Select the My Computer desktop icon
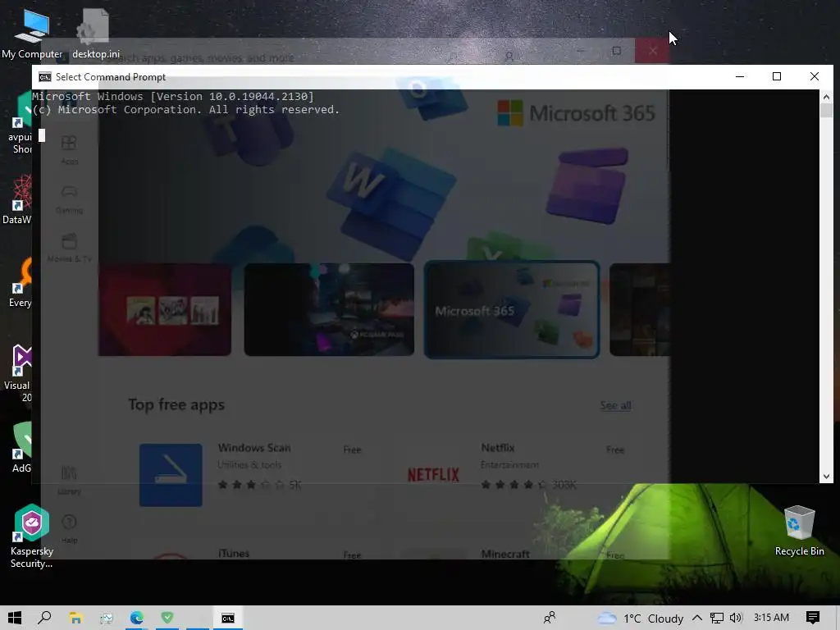Viewport: 840px width, 630px height. pos(32,34)
